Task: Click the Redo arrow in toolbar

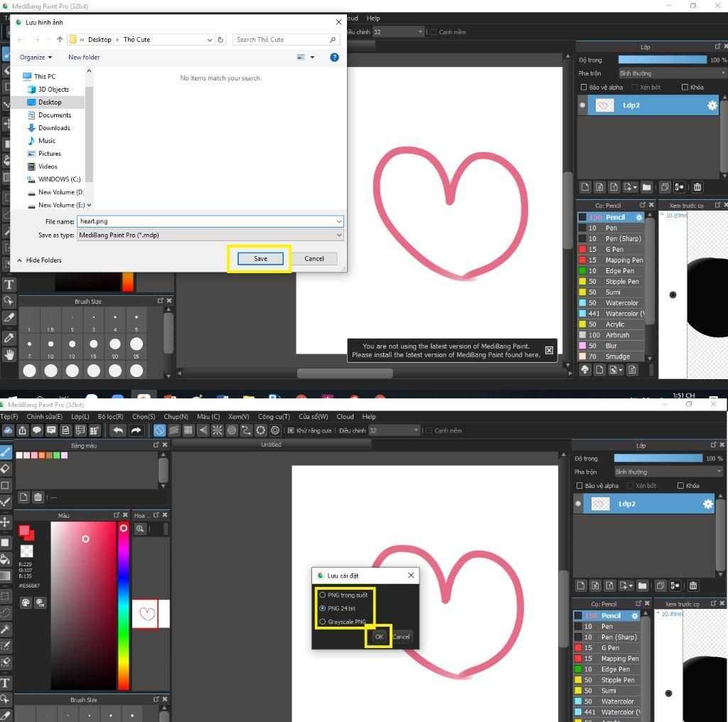Action: coord(136,430)
